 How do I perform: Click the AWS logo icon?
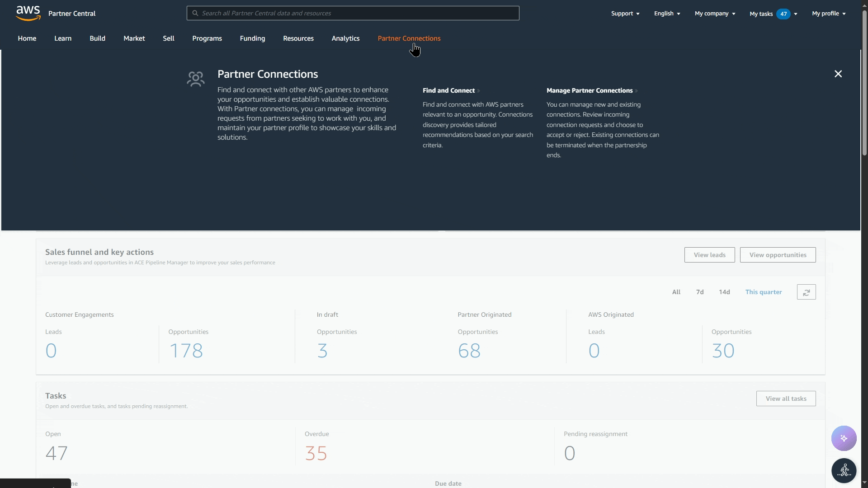point(28,13)
